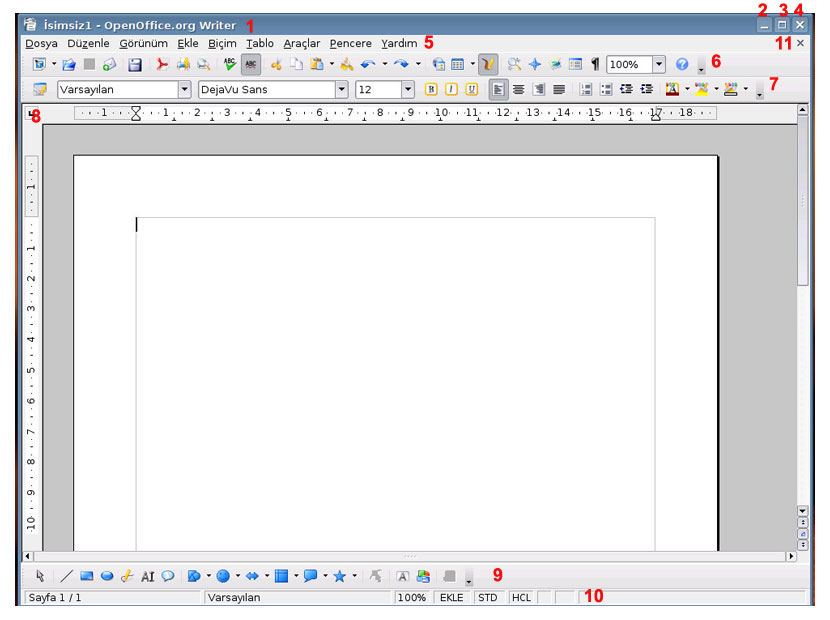Click the Copy icon
Viewport: 830px width, 620px height.
click(x=296, y=65)
